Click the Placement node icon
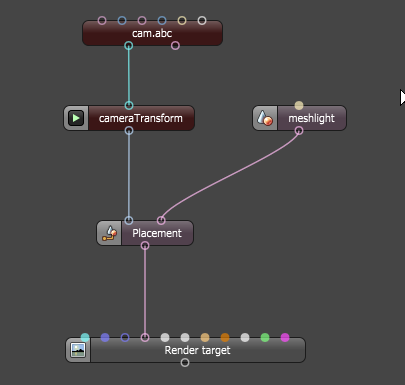Screen dimensions: 405x385 (x=109, y=233)
